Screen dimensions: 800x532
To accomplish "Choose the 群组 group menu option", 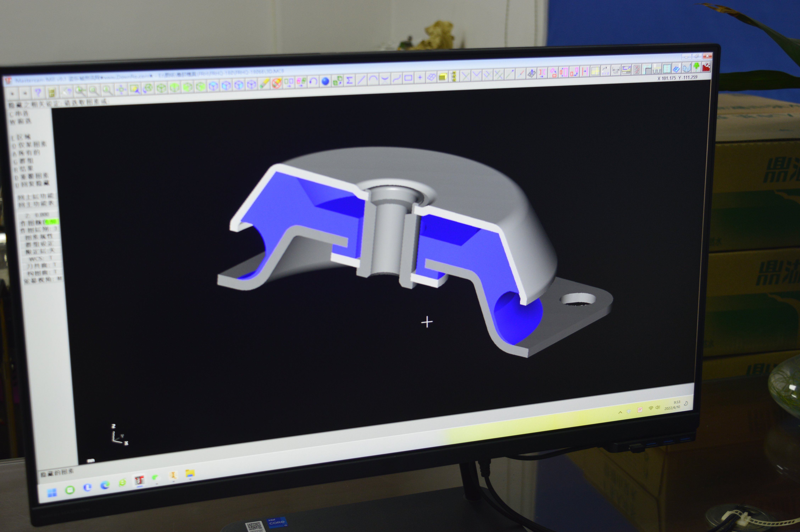I will click(24, 161).
